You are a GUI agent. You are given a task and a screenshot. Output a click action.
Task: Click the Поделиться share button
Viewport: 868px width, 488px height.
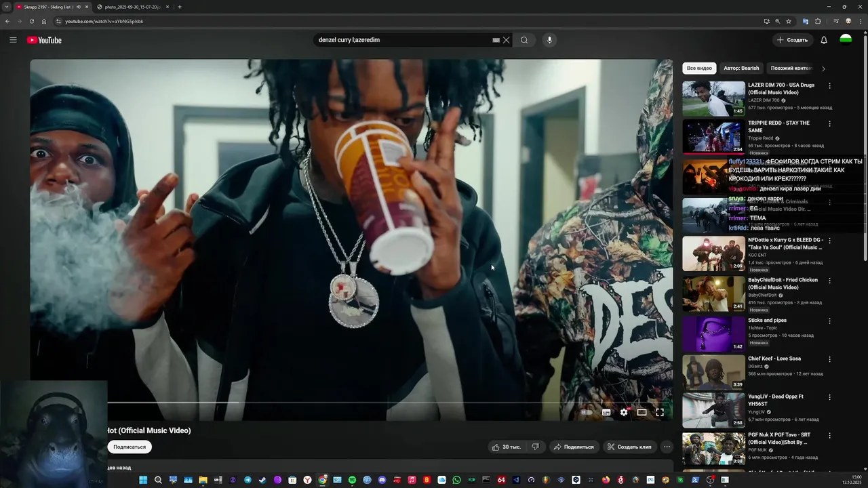pyautogui.click(x=573, y=447)
